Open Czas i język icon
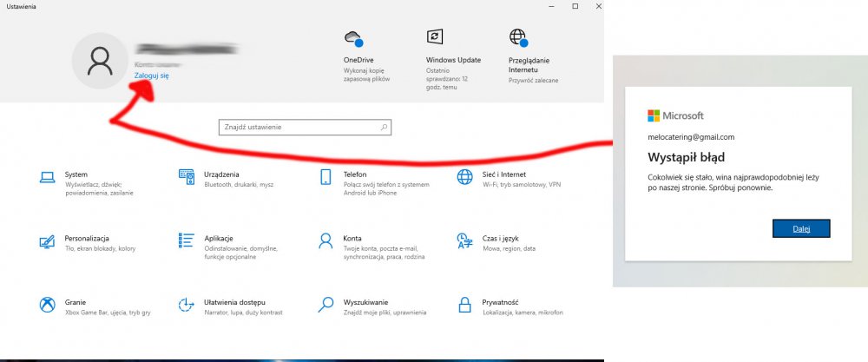Image resolution: width=868 pixels, height=362 pixels. (x=465, y=240)
